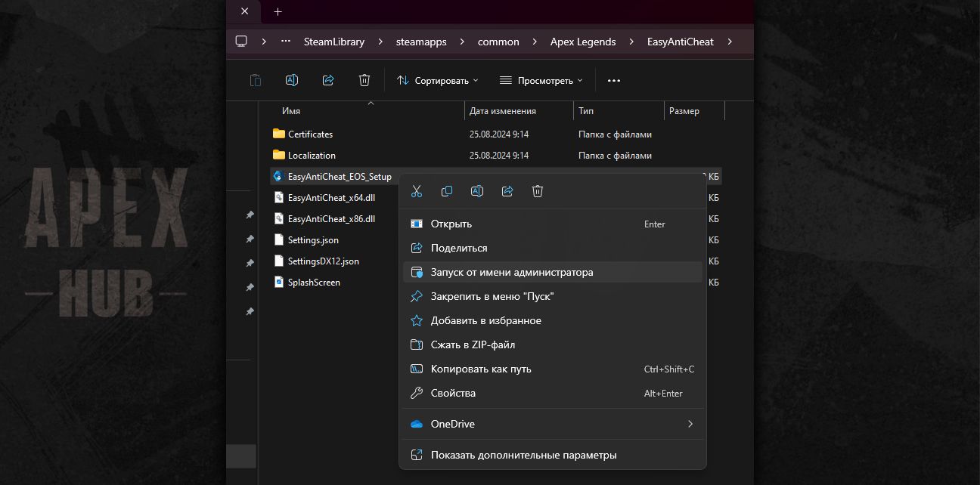Choose Добавить в избранное

tap(553, 320)
